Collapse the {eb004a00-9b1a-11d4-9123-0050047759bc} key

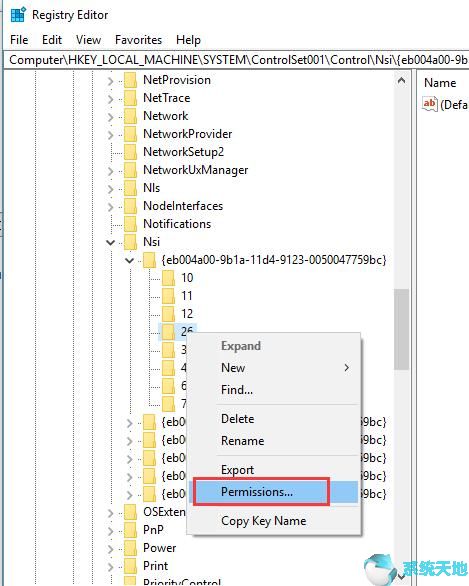coord(129,260)
